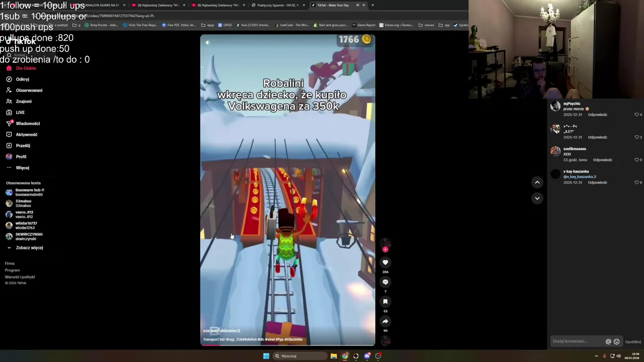Like xqPsychic's comment

pyautogui.click(x=636, y=115)
